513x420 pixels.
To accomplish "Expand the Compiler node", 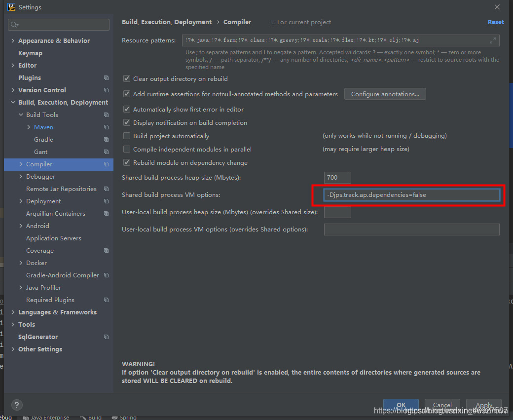I will [x=21, y=164].
